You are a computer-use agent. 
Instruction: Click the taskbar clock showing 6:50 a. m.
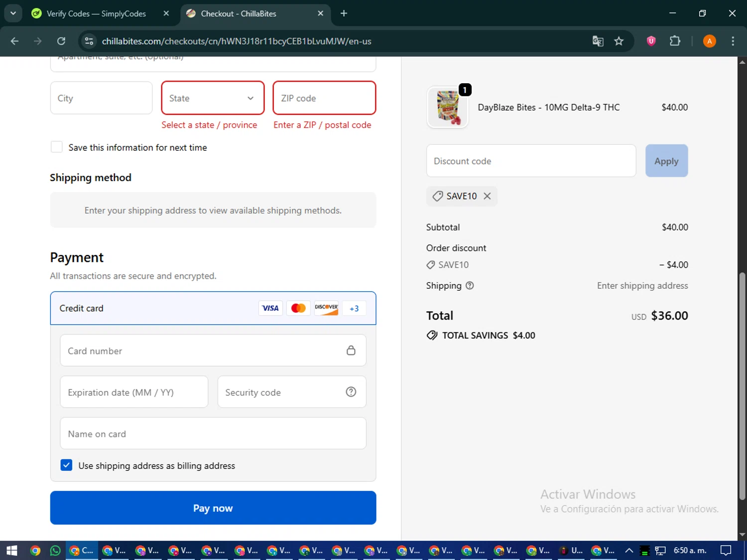[690, 550]
